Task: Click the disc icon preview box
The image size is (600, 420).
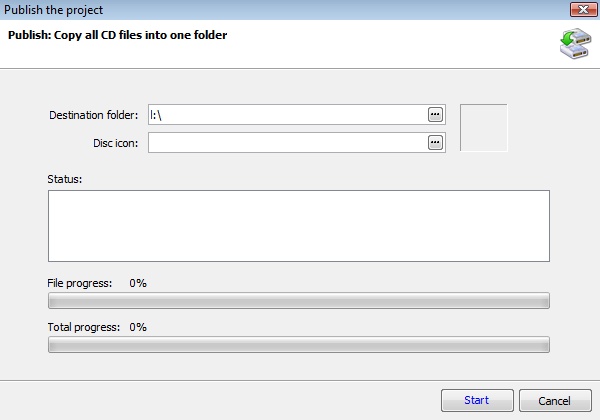Action: [483, 128]
